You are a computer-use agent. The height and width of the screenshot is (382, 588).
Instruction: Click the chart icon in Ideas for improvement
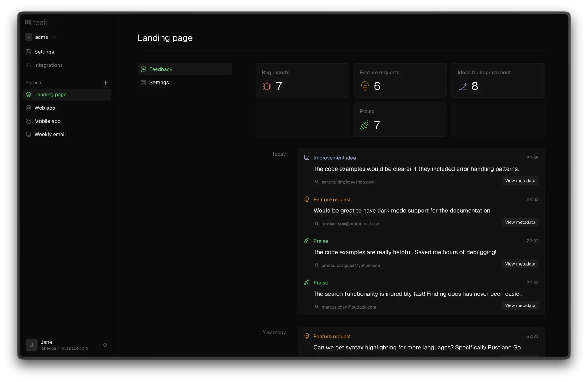pyautogui.click(x=463, y=86)
